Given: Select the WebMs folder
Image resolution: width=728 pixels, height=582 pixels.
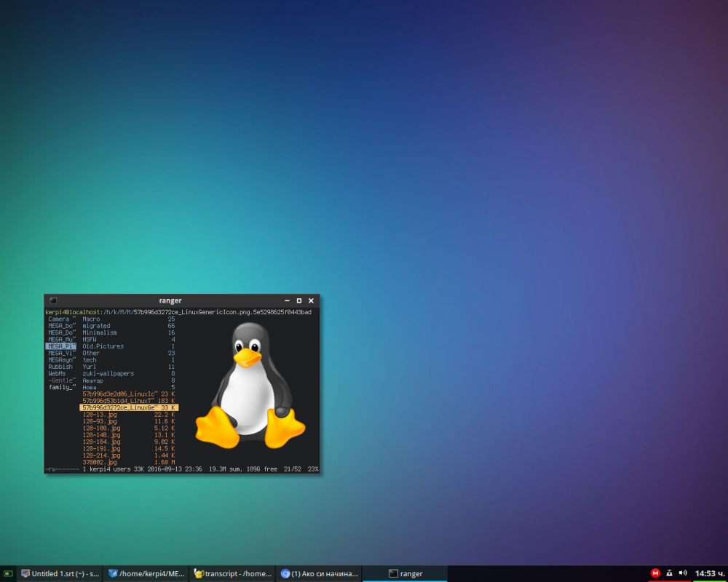Looking at the screenshot, I should pyautogui.click(x=61, y=374).
